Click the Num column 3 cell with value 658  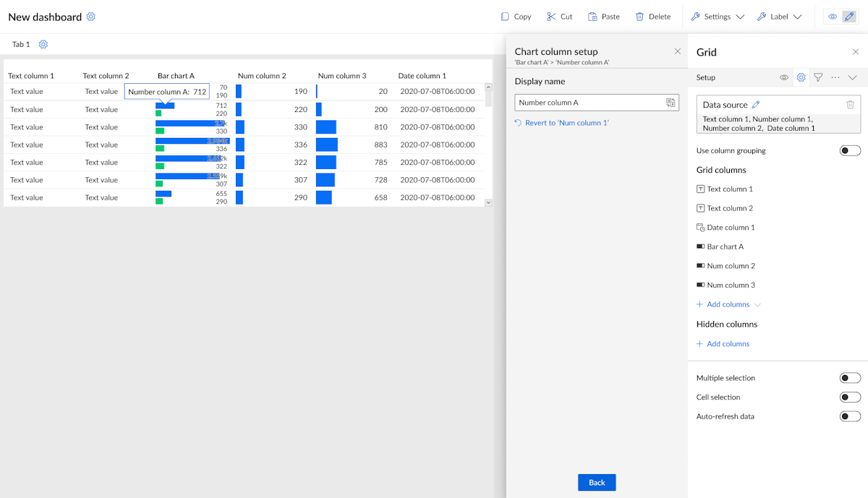352,197
